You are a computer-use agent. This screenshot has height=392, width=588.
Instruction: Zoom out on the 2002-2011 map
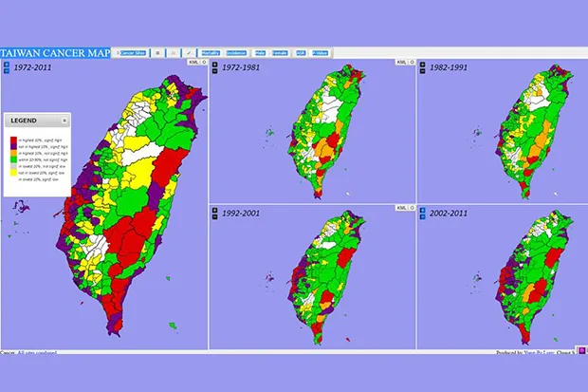pos(423,216)
